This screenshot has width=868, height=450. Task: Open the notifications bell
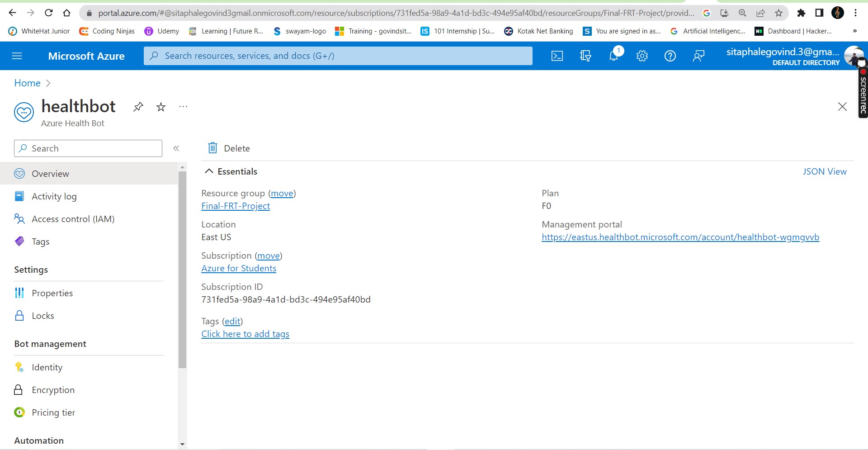click(x=614, y=56)
